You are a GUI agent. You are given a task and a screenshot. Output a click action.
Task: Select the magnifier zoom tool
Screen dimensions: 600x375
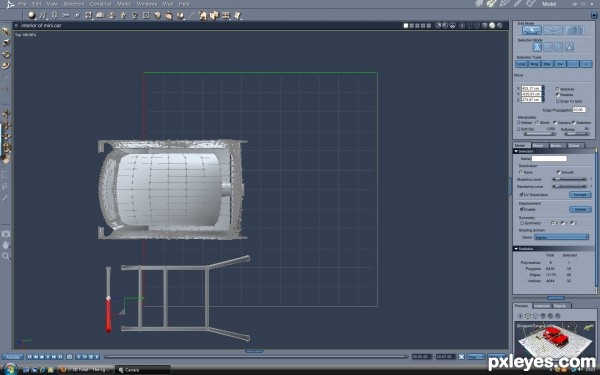(6, 256)
